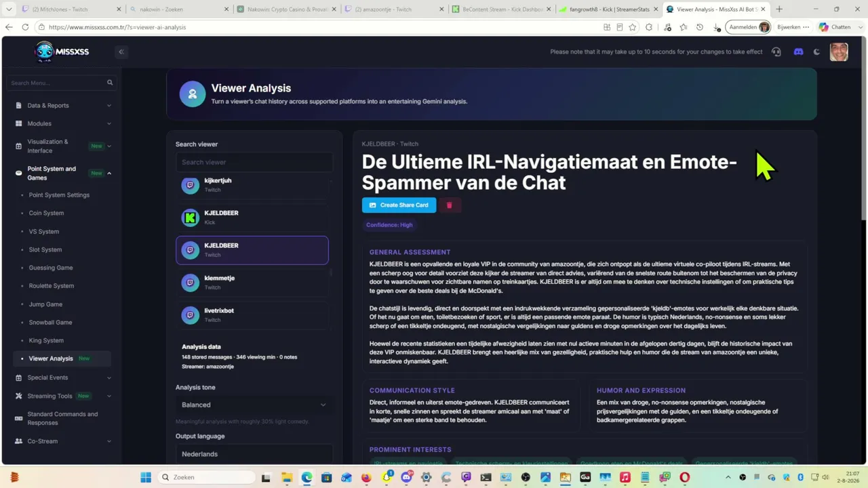
Task: Focus the Search viewer input field
Action: [x=254, y=163]
